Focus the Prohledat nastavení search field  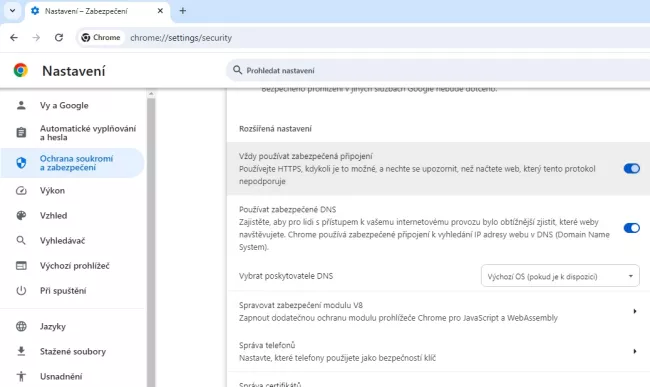(439, 70)
